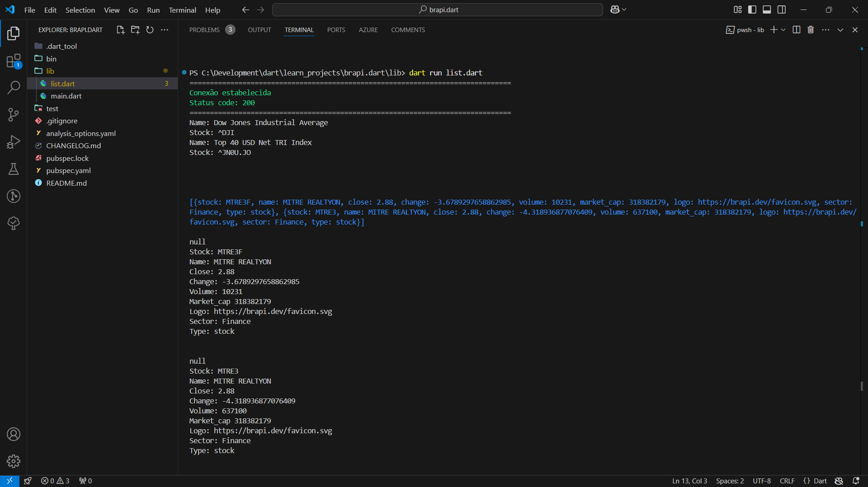868x487 pixels.
Task: Close the terminal panel
Action: point(855,30)
